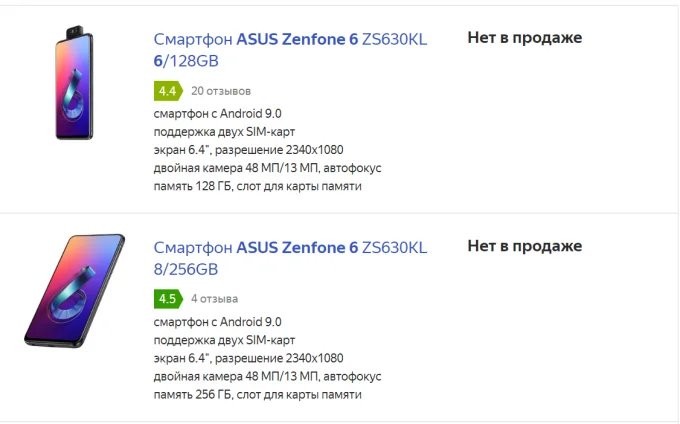Click Android 9.0 line of the 6/128GB listing
The image size is (680, 424).
point(217,114)
